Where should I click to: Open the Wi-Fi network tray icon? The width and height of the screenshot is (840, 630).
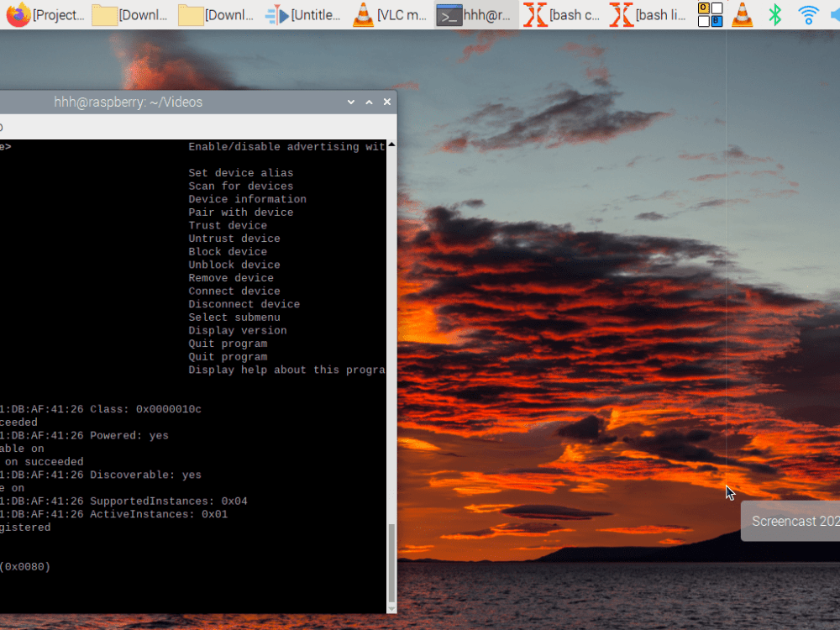807,14
